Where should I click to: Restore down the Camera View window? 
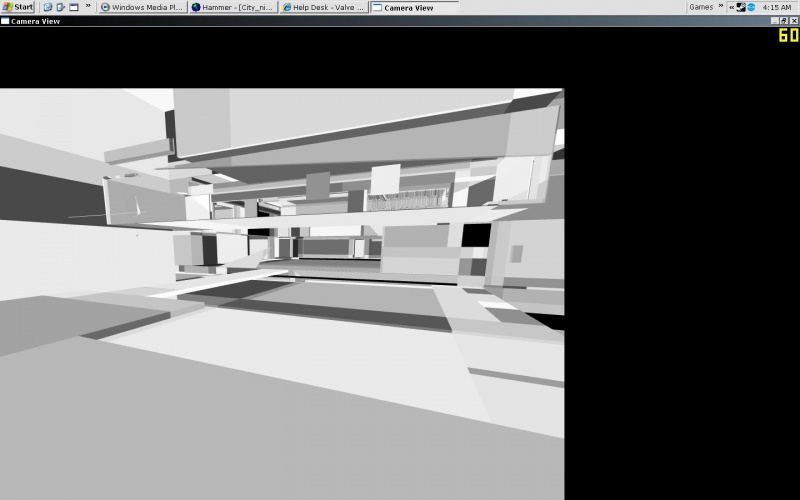click(785, 21)
